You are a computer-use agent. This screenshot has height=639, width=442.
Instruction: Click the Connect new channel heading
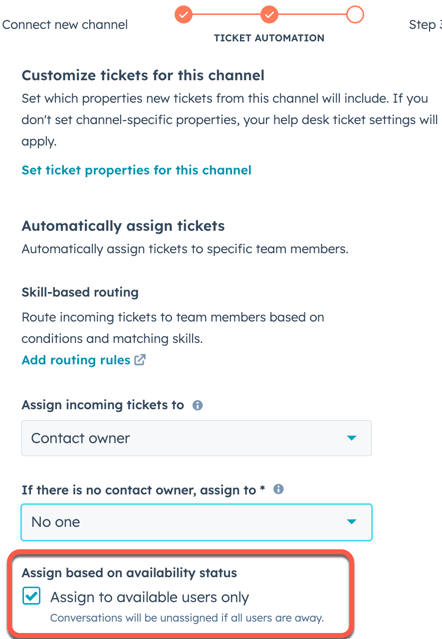(x=65, y=24)
